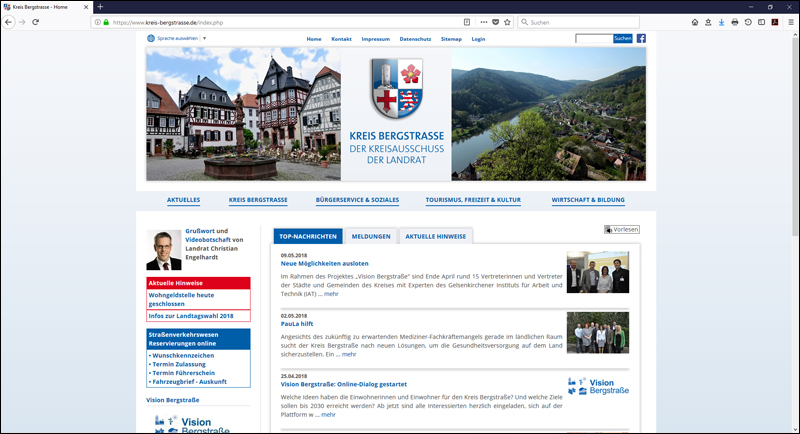This screenshot has height=434, width=800.
Task: Open the Firefox hamburger menu
Action: [x=791, y=22]
